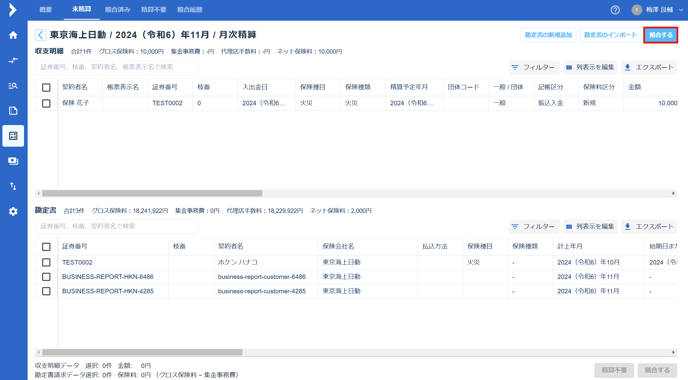Image resolution: width=688 pixels, height=380 pixels.
Task: Open the document icon in the sidebar
Action: click(13, 111)
